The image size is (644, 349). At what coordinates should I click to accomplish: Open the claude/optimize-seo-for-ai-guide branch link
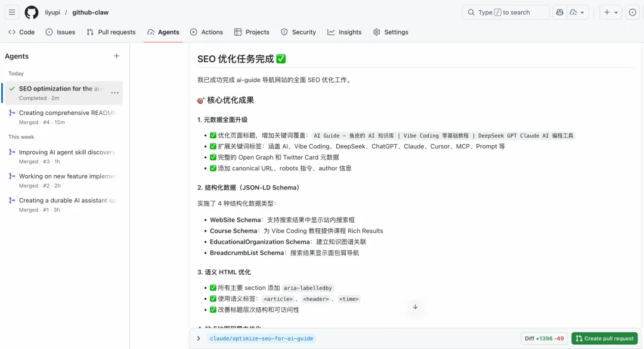261,338
